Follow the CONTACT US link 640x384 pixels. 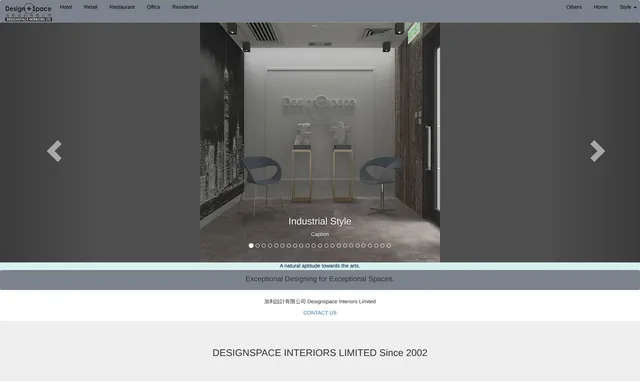pos(320,313)
